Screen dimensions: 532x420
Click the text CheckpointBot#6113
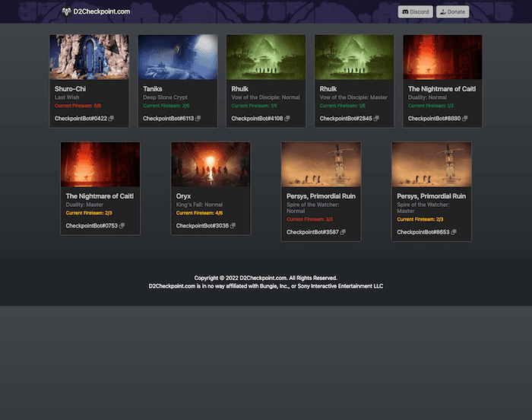coord(168,119)
